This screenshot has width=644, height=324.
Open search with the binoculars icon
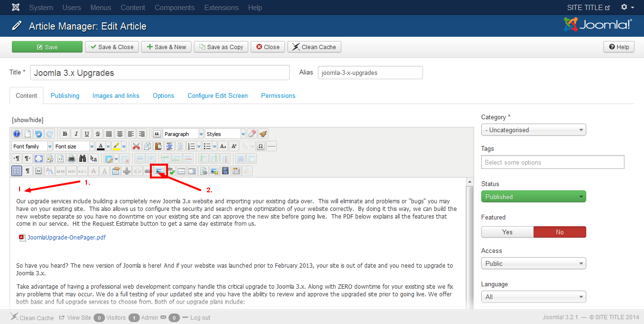tap(83, 159)
